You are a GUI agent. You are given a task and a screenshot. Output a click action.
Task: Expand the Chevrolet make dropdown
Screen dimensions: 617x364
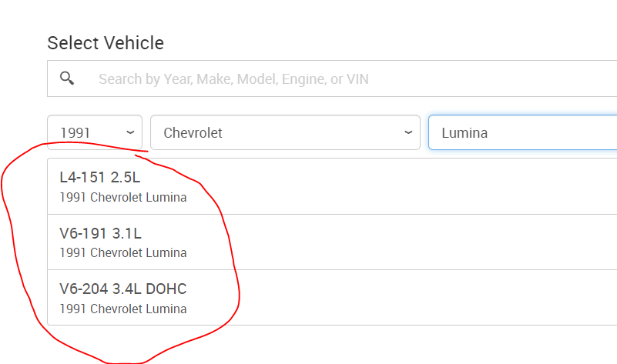(285, 132)
